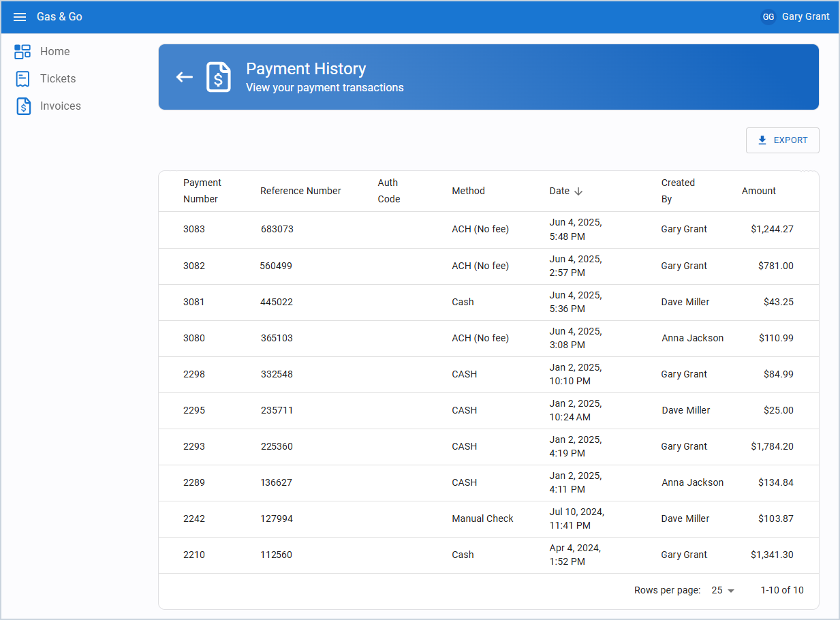The height and width of the screenshot is (620, 840).
Task: Navigate to the Tickets page
Action: 59,78
